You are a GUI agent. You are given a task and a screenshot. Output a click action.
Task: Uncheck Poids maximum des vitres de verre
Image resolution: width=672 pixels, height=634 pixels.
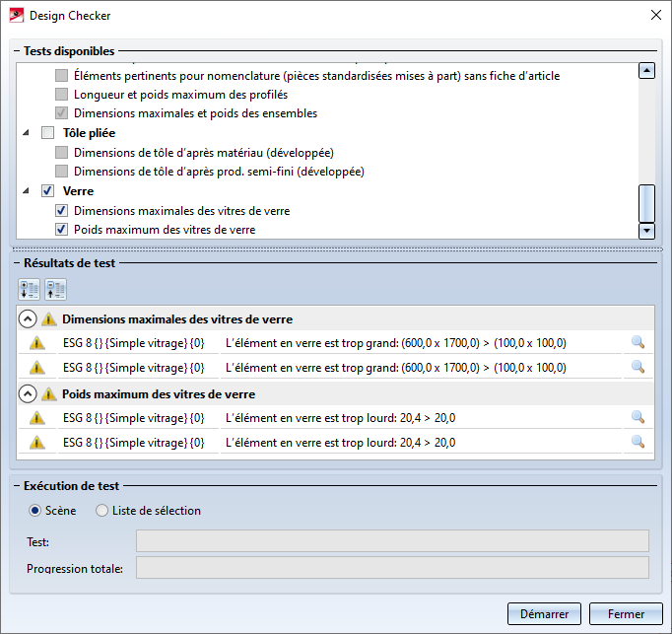61,230
